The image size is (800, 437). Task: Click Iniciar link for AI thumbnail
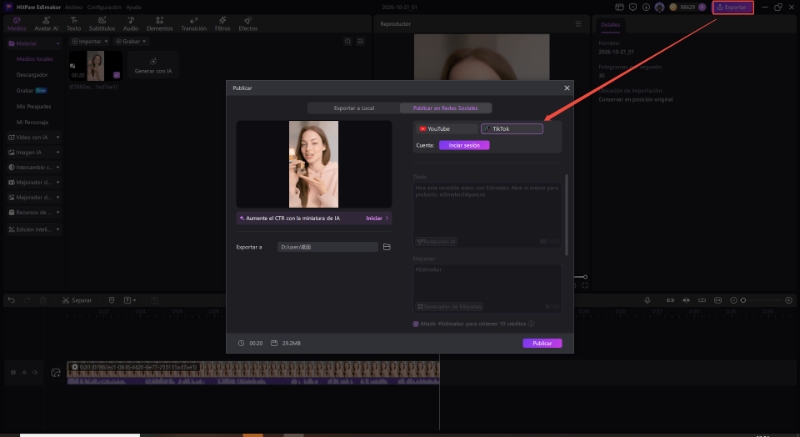pyautogui.click(x=377, y=218)
